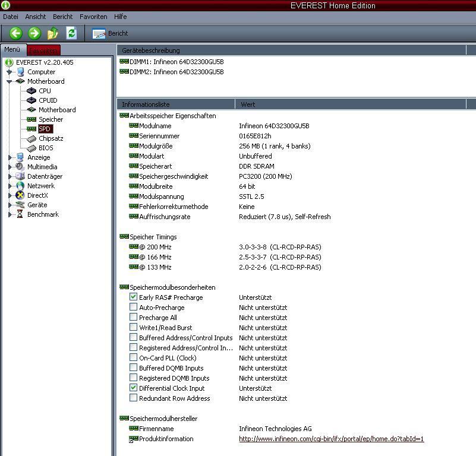Click the Datenträger drive icon
The width and height of the screenshot is (476, 456).
pyautogui.click(x=20, y=176)
